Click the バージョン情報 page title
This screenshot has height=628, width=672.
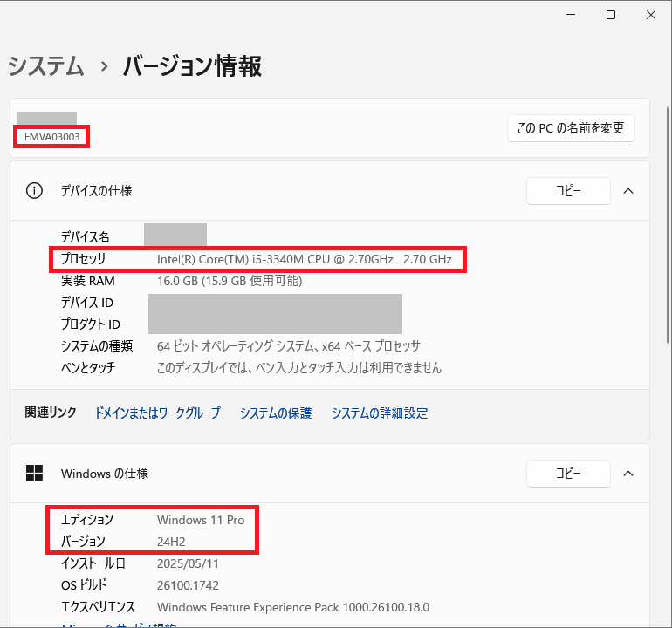tap(192, 66)
